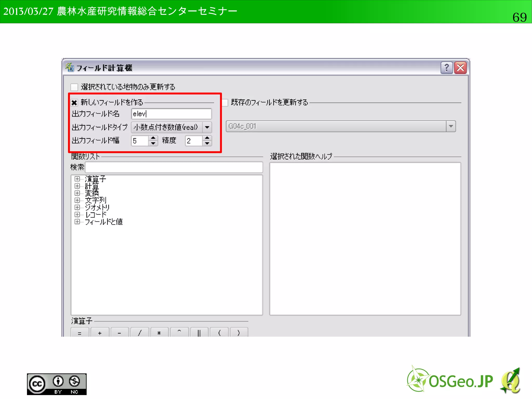Viewport: 532px width, 399px height.
Task: Click the divide operator button
Action: tap(139, 332)
